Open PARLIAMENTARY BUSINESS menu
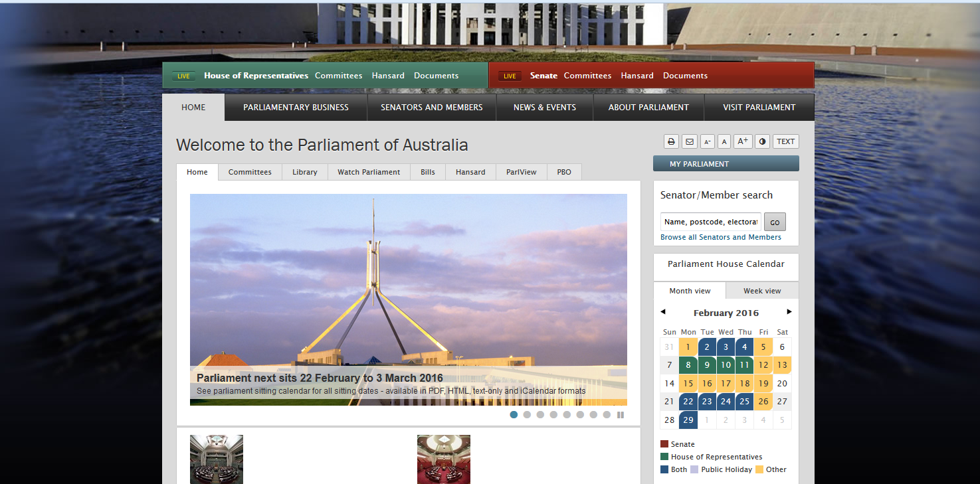This screenshot has height=484, width=980. 296,108
